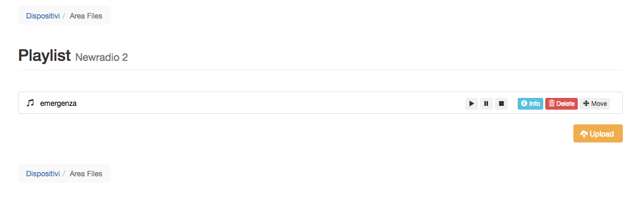Select Area Files in the bottom breadcrumb

(86, 174)
